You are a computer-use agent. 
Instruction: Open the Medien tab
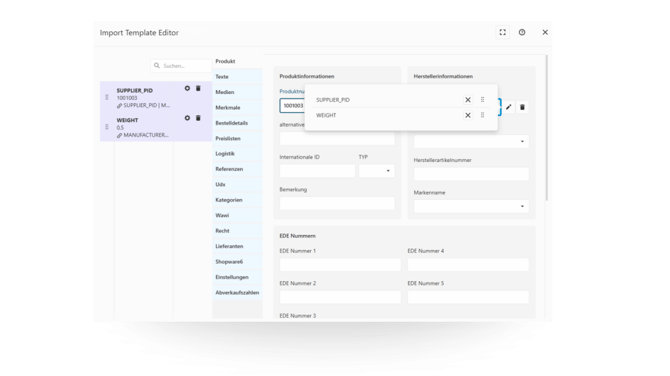(238, 92)
